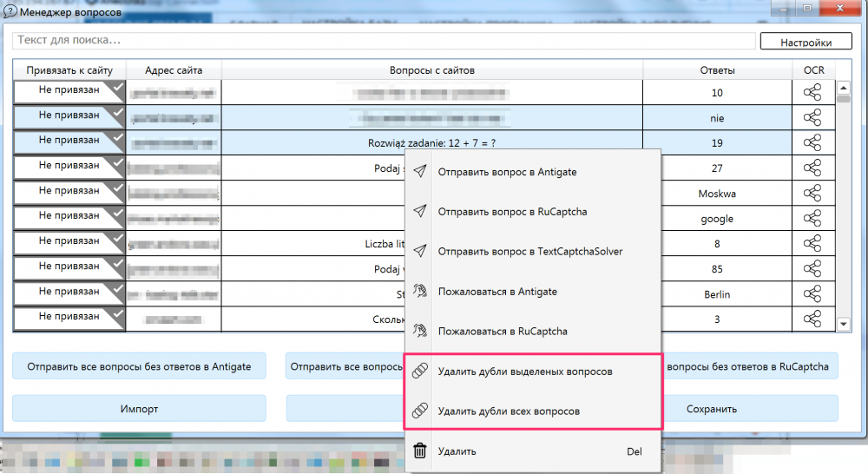Click the Импорт button

(139, 409)
